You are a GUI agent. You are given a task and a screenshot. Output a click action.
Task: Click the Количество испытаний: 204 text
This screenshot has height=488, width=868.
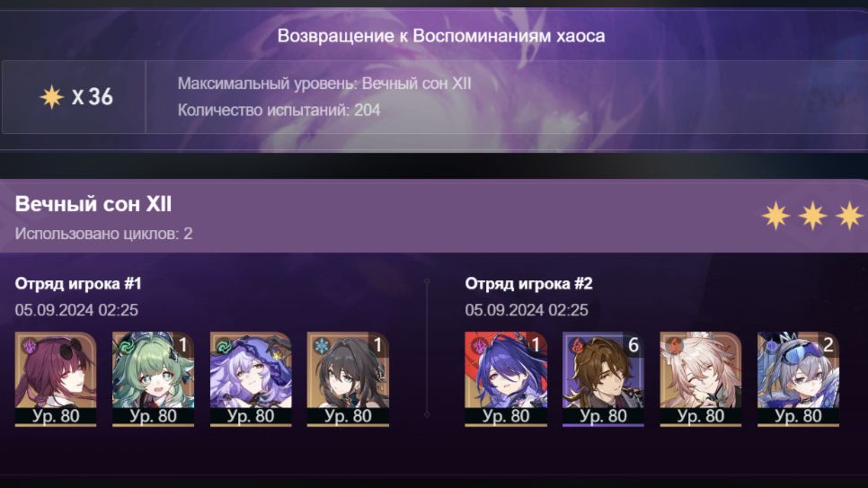[279, 110]
